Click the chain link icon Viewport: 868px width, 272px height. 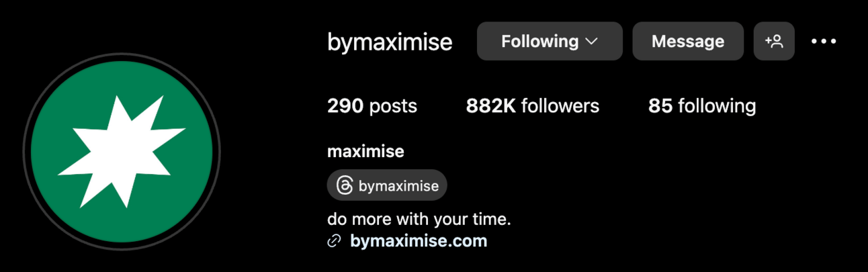pyautogui.click(x=334, y=242)
